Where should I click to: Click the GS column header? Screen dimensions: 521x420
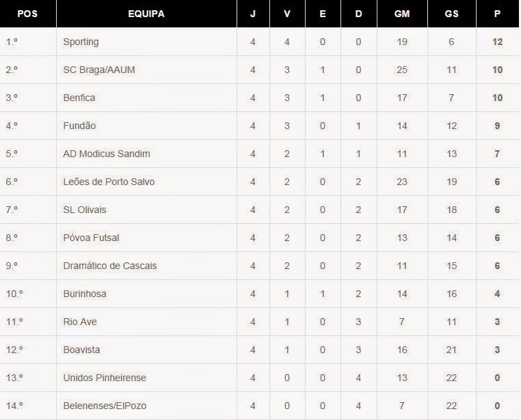tap(451, 14)
